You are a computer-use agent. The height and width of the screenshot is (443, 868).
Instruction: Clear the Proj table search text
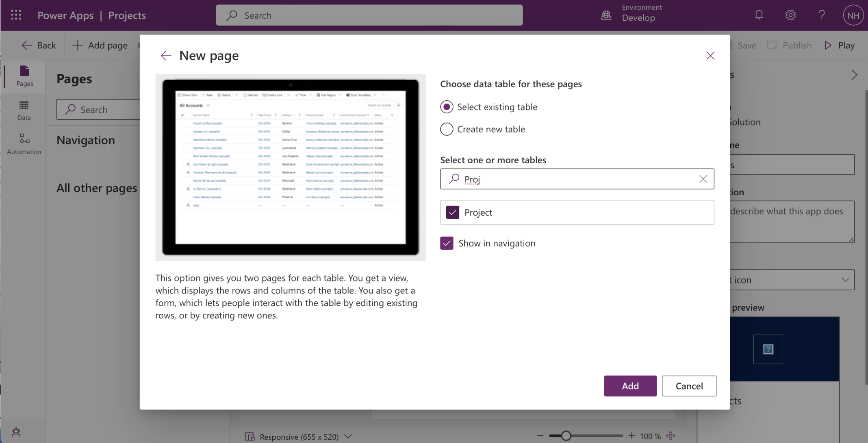703,179
